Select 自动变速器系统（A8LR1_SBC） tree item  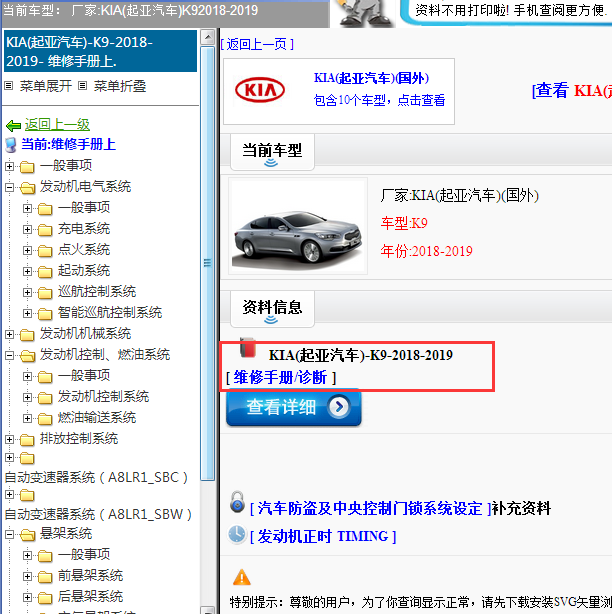tap(96, 477)
